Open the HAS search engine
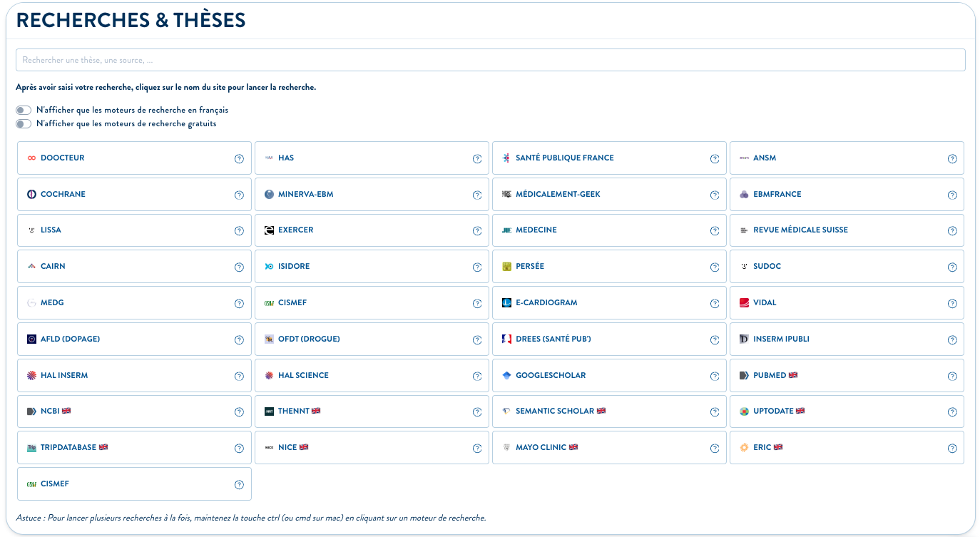Viewport: 980px width, 537px height. pos(286,158)
